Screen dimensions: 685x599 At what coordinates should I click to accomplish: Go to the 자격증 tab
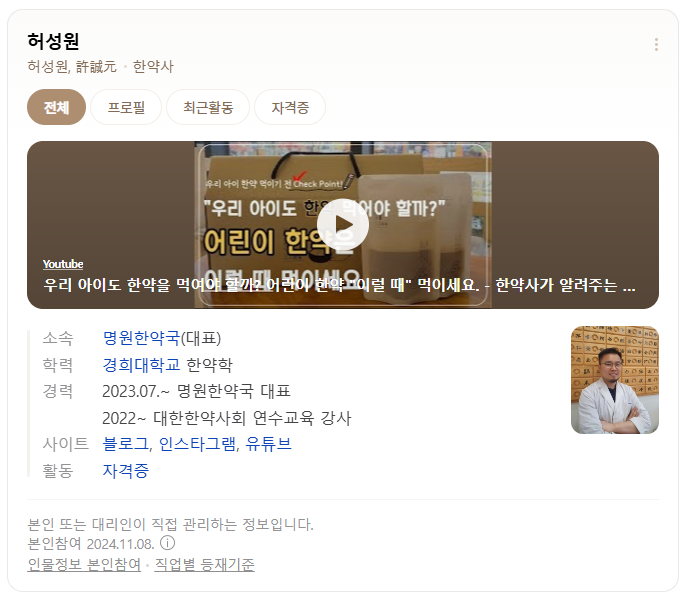[290, 107]
